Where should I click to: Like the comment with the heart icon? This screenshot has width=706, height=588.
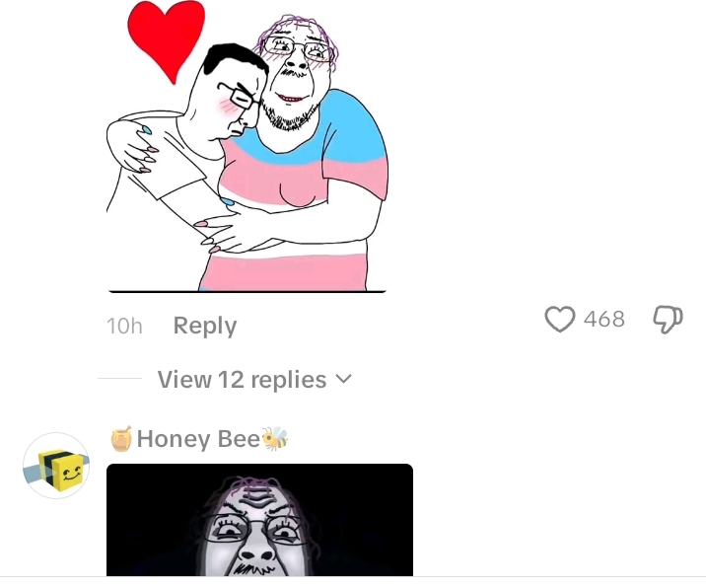560,319
